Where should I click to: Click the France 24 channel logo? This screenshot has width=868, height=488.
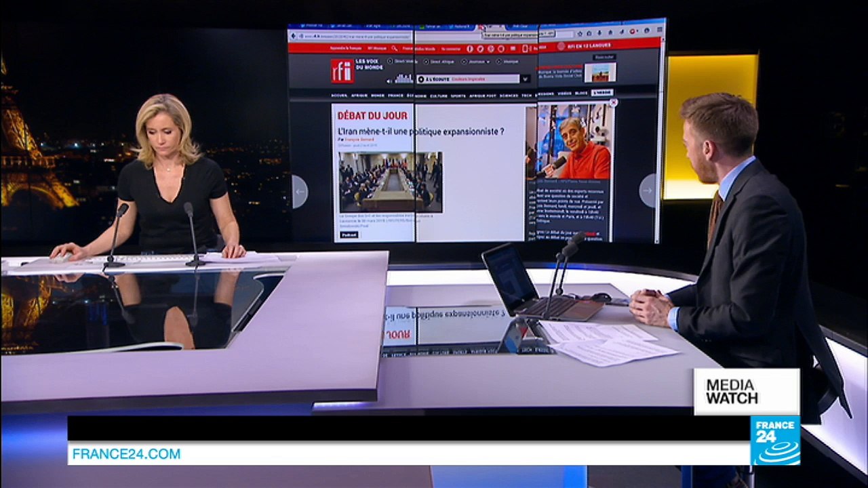[775, 441]
